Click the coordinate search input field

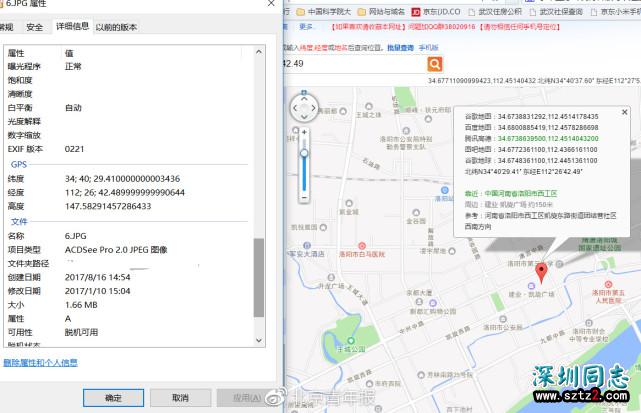tap(350, 64)
